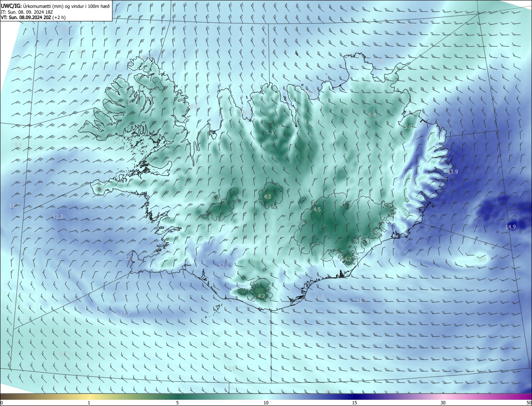Click the initial time line 'IT: Sun. 08. 09. 2024 18Z'
The image size is (532, 406).
point(27,12)
